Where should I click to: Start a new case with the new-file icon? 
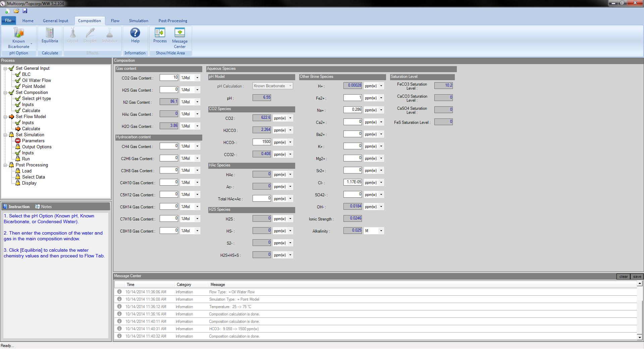coord(7,11)
